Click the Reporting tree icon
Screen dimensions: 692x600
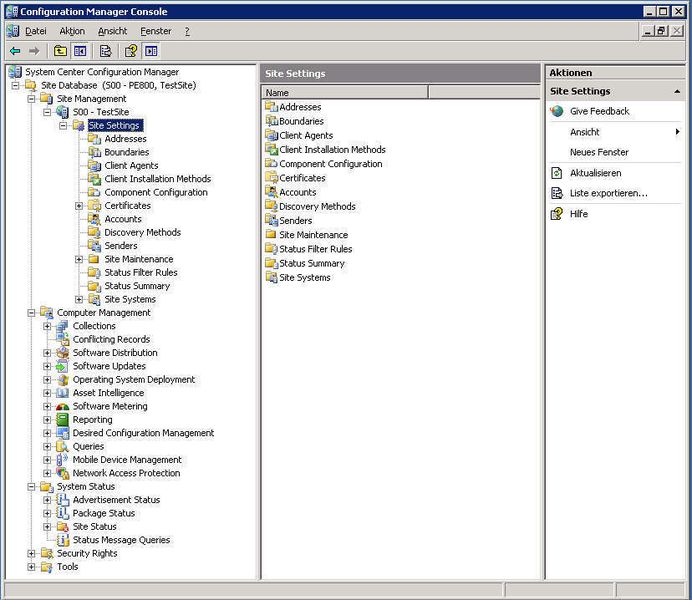(x=63, y=420)
